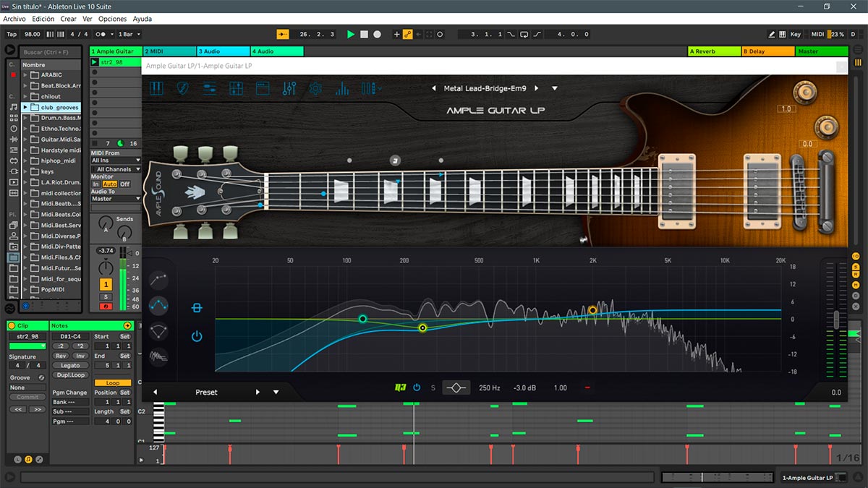Select the 1 Ample Guitar track header

coord(116,51)
